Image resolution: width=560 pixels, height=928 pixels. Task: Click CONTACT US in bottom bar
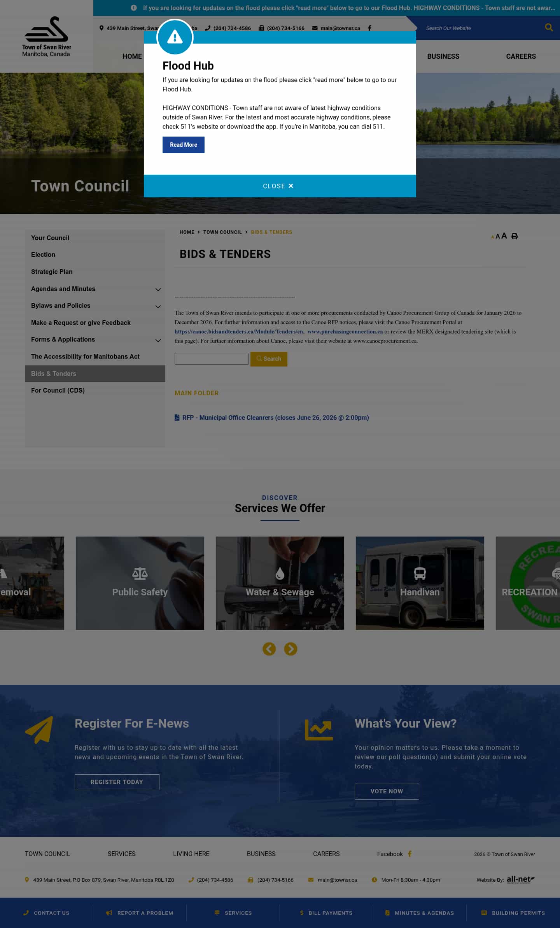(47, 913)
